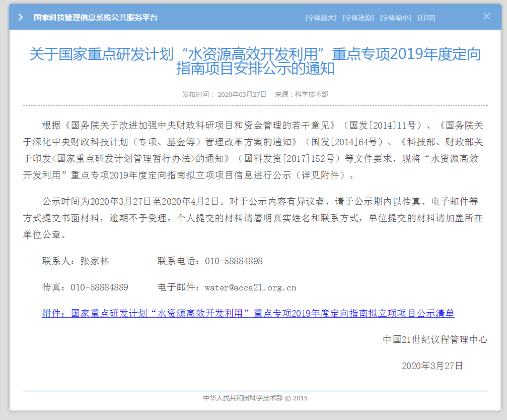Click the 发布时间 label
This screenshot has width=507, height=420.
198,94
